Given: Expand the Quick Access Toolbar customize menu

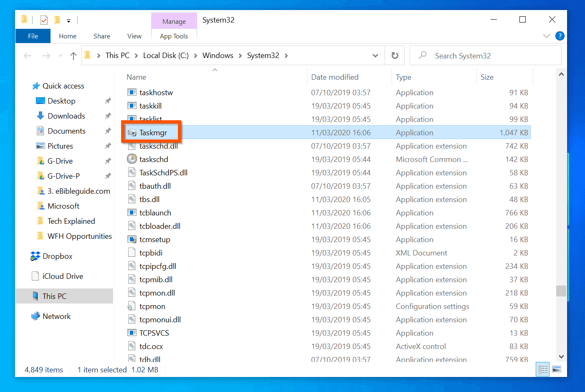Looking at the screenshot, I should pyautogui.click(x=69, y=20).
